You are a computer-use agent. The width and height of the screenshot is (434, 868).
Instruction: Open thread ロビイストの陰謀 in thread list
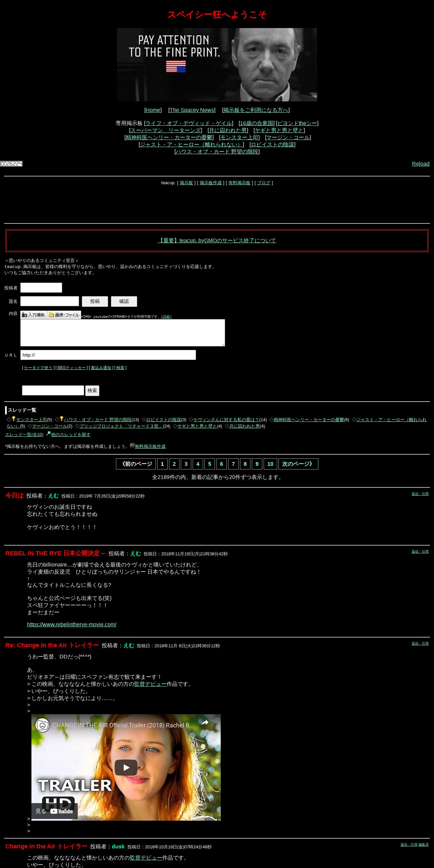(x=164, y=419)
